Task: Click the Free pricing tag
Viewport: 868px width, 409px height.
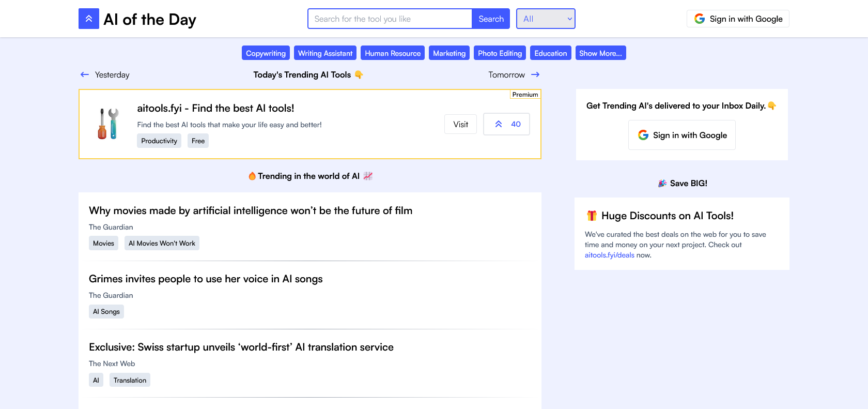Action: [x=198, y=141]
